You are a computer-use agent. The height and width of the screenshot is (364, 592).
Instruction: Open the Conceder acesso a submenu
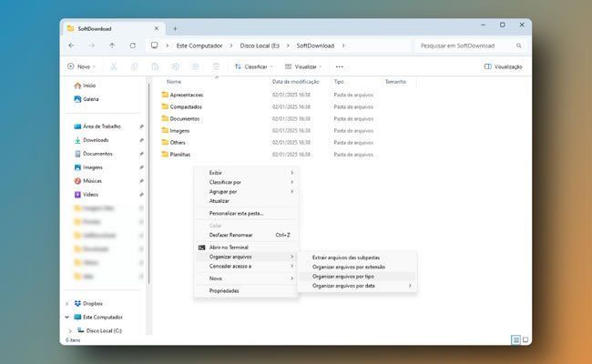[247, 267]
